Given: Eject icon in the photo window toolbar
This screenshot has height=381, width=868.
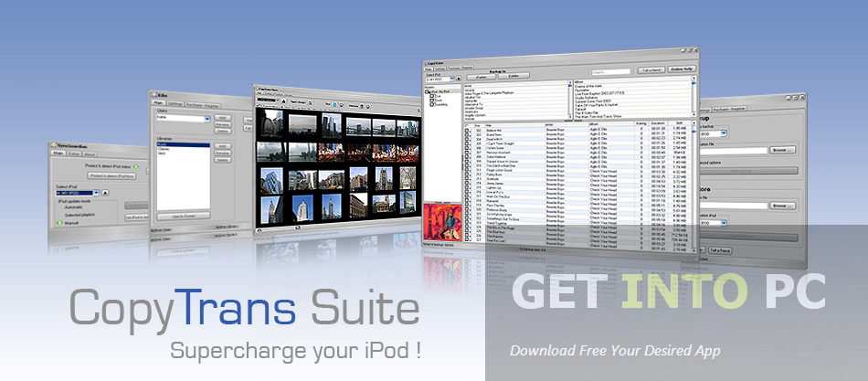Looking at the screenshot, I should tap(283, 101).
